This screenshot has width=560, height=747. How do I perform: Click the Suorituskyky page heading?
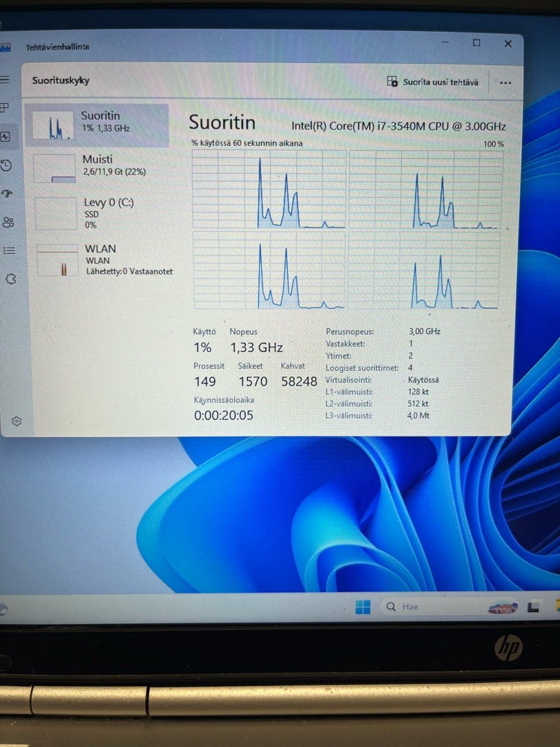click(x=60, y=80)
